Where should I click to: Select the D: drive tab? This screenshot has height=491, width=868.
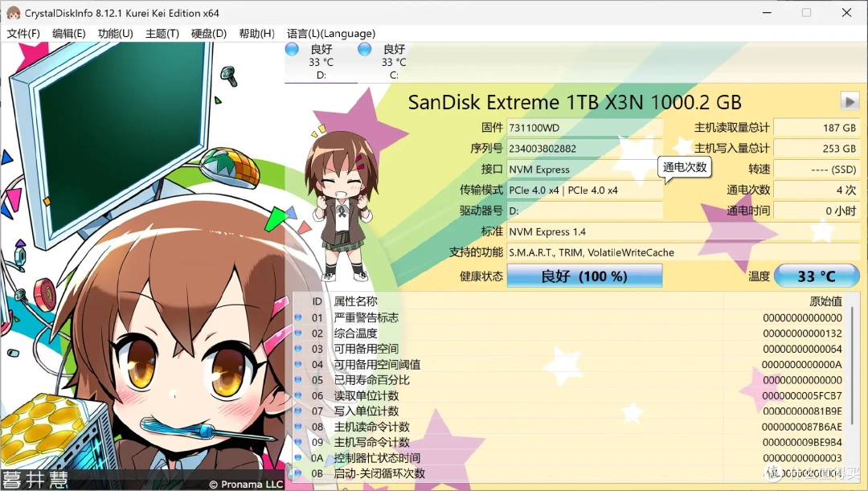click(x=321, y=62)
